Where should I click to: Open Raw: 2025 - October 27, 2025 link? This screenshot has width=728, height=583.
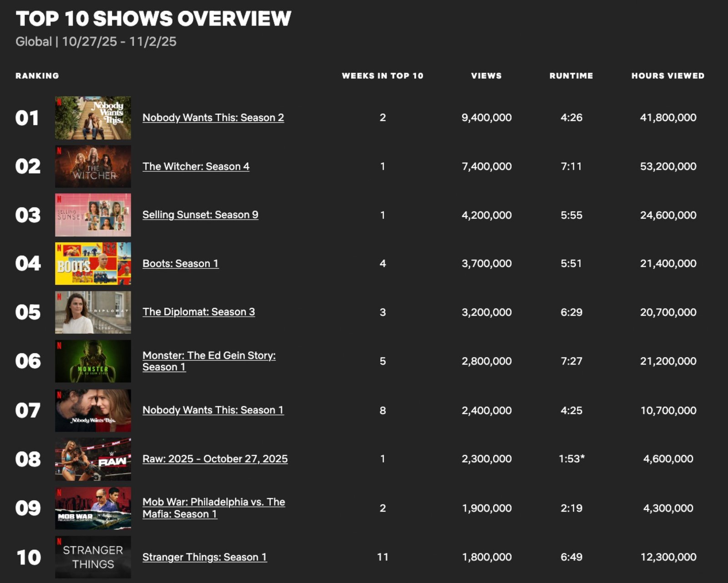point(215,459)
